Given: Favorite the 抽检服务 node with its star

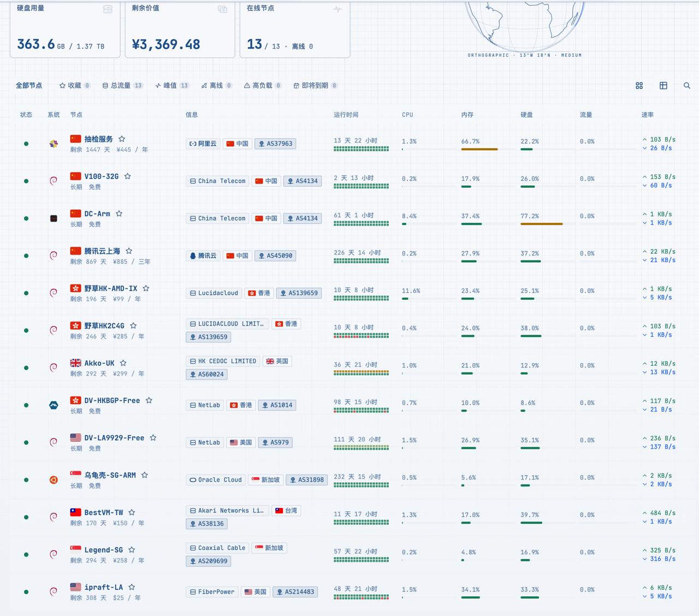Looking at the screenshot, I should click(x=122, y=139).
